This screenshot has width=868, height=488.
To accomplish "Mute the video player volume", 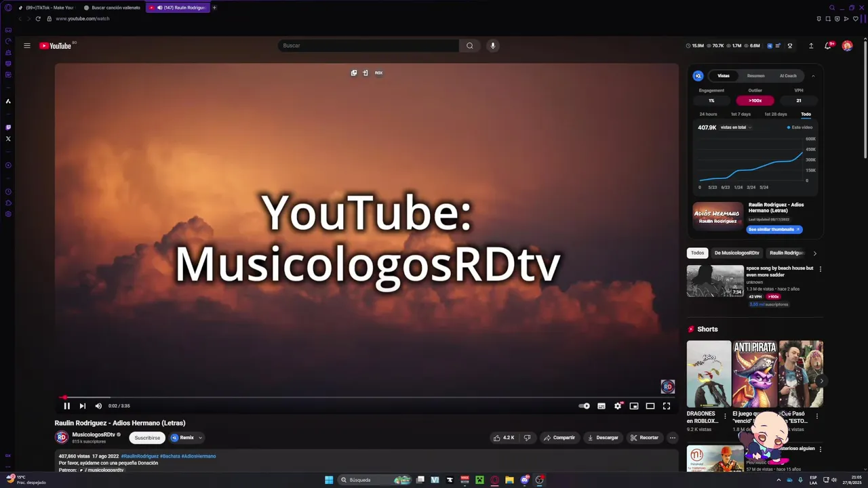I will tap(98, 406).
